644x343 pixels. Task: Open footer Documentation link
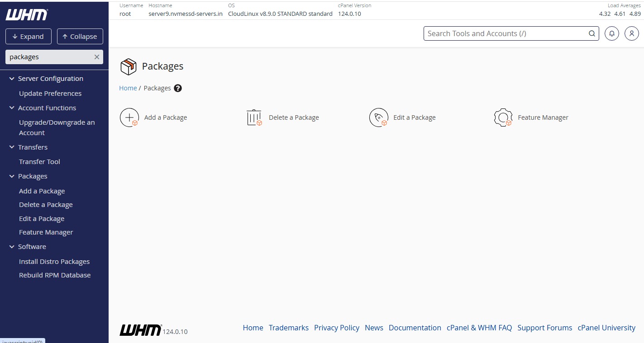pyautogui.click(x=415, y=328)
